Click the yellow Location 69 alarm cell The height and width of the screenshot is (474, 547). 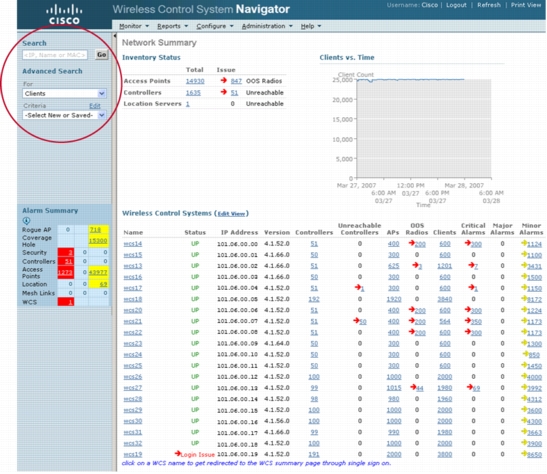coord(98,284)
